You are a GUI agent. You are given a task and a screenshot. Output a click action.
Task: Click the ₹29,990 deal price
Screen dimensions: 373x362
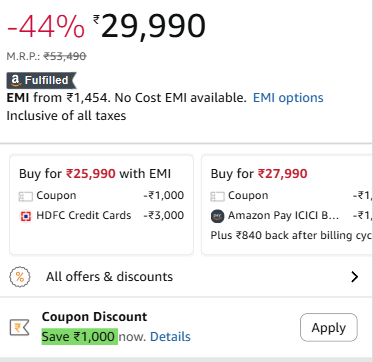click(149, 26)
